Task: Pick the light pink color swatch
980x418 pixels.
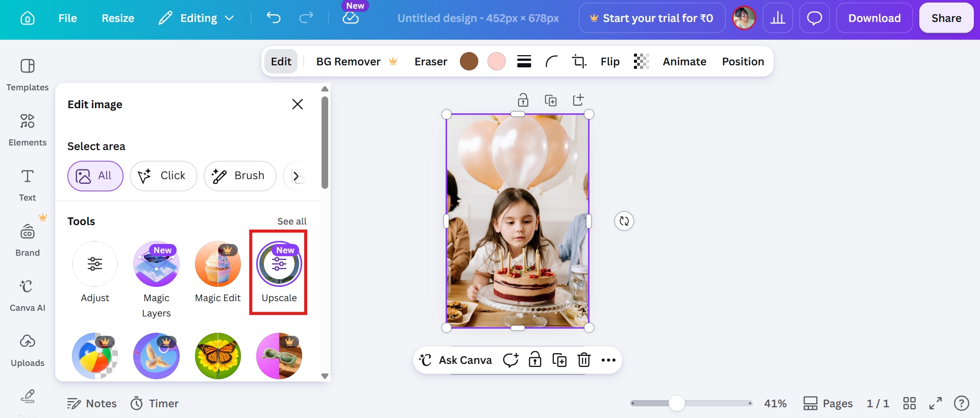Action: [497, 62]
